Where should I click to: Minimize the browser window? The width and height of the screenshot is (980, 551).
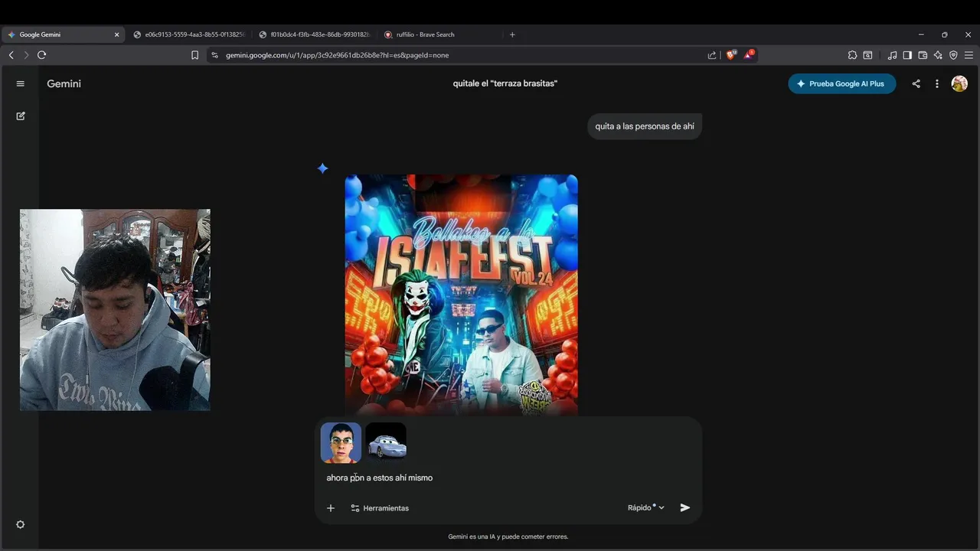tap(921, 34)
